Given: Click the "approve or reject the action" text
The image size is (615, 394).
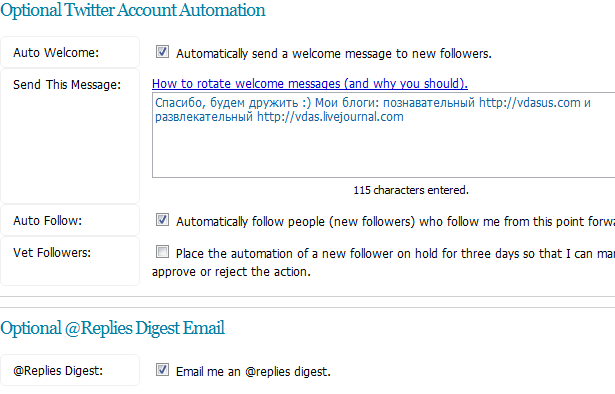Looking at the screenshot, I should (x=231, y=272).
